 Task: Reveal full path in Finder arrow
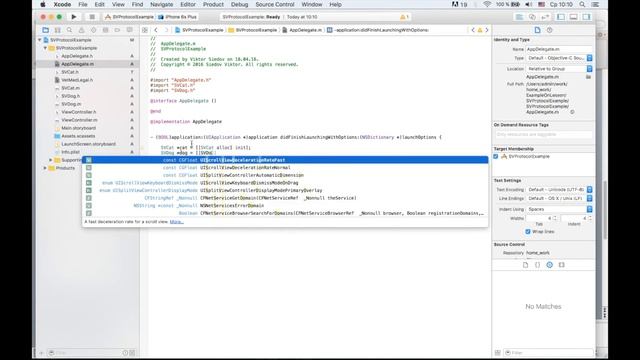572,112
